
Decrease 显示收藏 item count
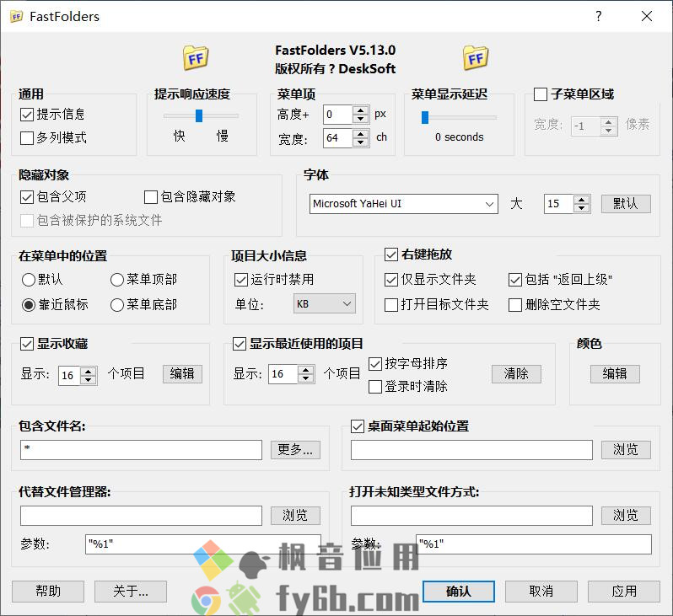pyautogui.click(x=88, y=380)
